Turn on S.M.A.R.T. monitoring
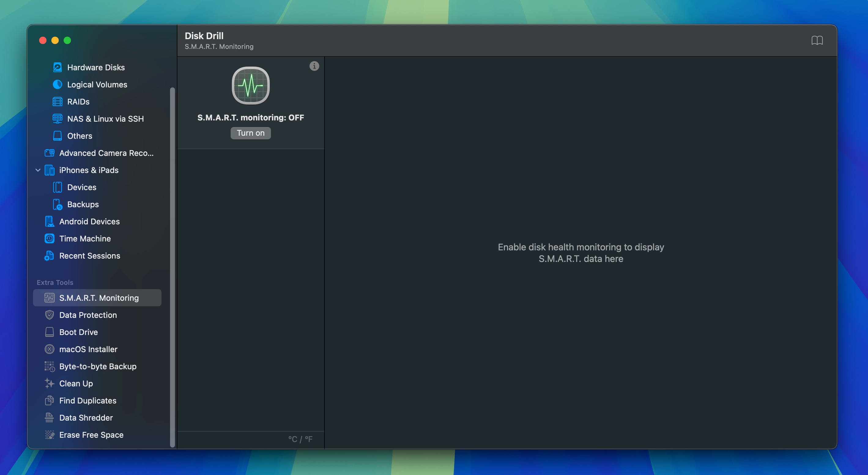Screen dimensions: 868x475 coord(250,133)
